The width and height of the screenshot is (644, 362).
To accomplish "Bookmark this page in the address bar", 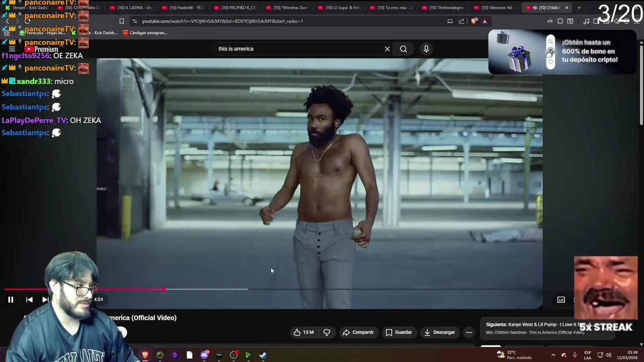I will (x=122, y=21).
